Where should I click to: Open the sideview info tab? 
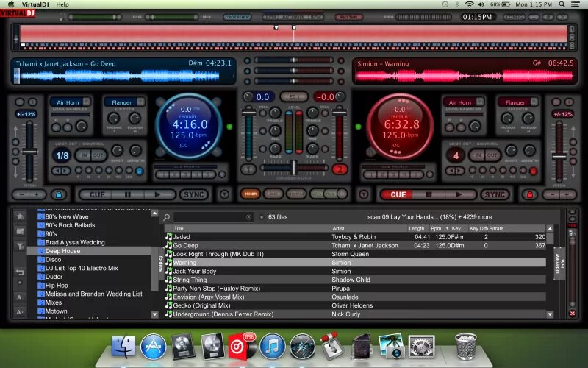coord(559,263)
